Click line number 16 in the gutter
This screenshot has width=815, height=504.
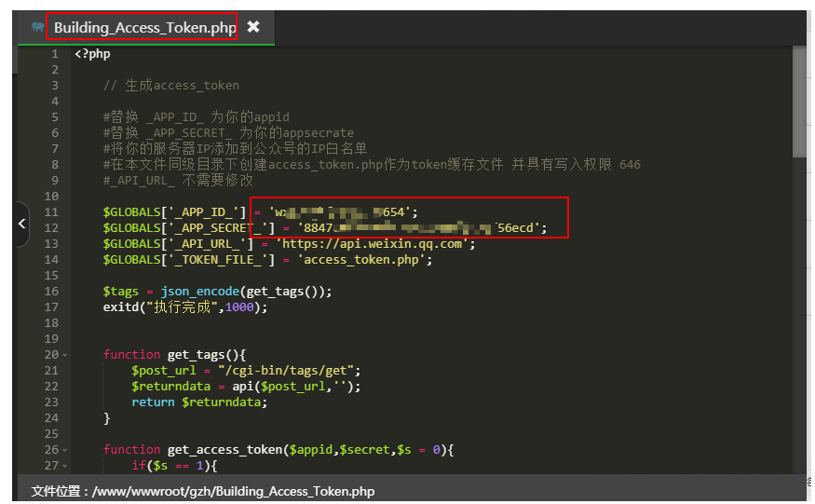pyautogui.click(x=51, y=292)
